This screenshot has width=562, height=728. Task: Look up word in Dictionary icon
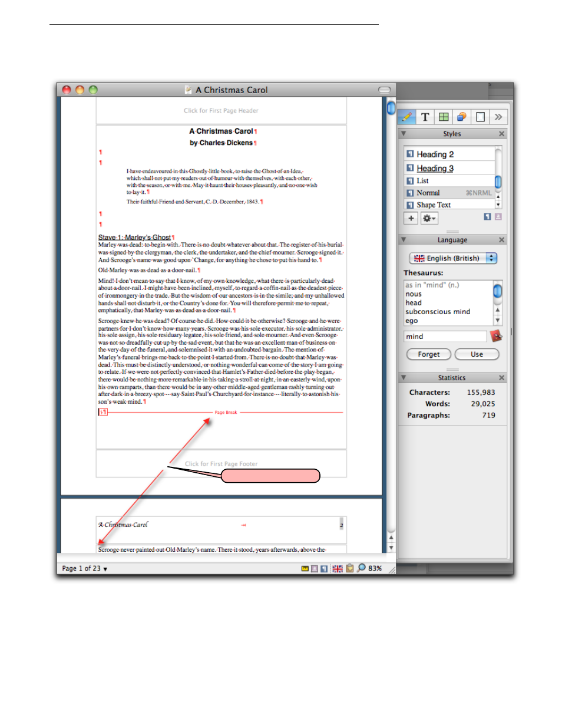[496, 336]
